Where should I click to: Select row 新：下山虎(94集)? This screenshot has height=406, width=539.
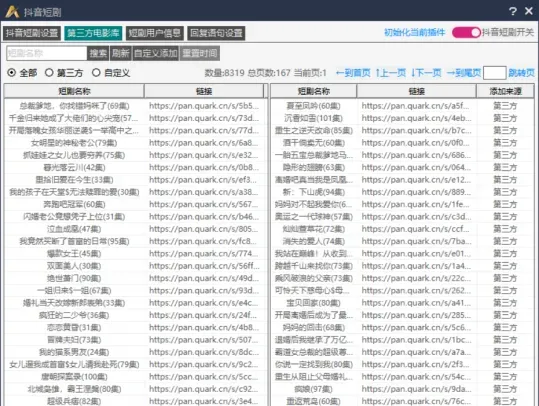click(x=313, y=192)
